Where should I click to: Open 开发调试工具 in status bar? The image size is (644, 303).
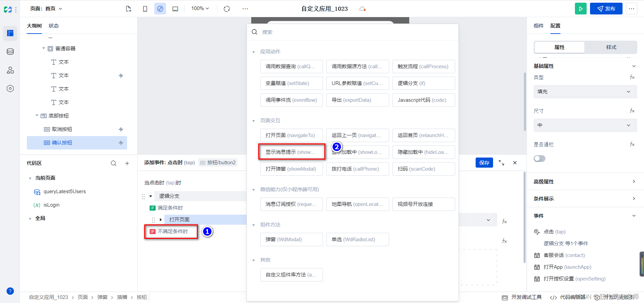tap(522, 297)
